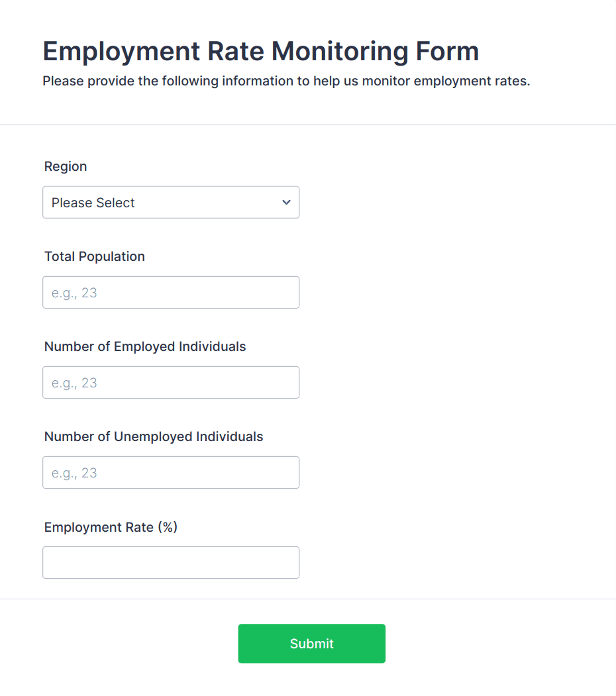Click the divider line below the form header

[308, 124]
